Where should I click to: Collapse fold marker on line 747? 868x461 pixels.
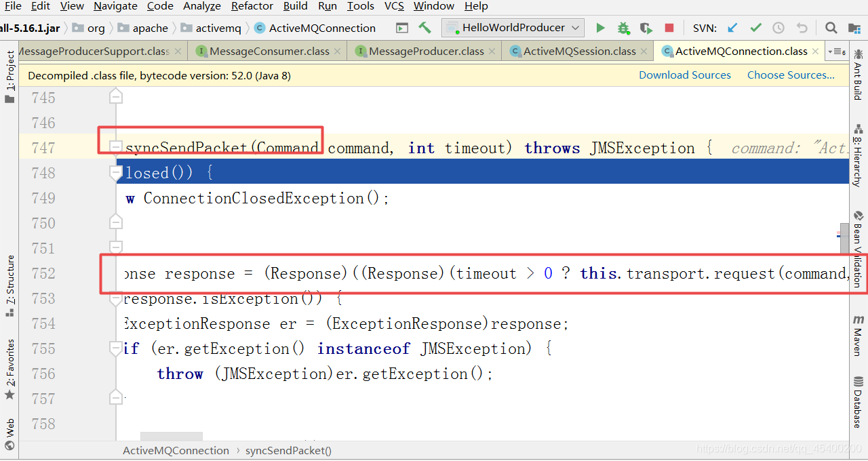click(116, 148)
